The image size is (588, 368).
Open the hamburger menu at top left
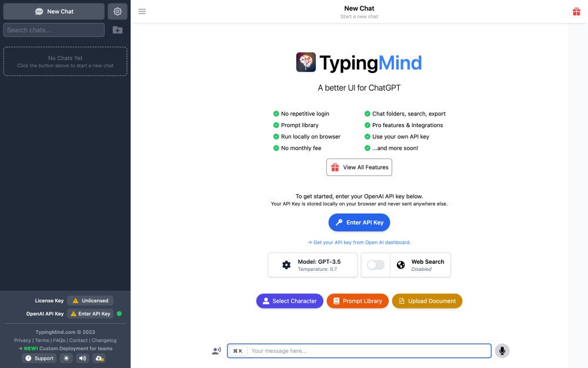[142, 11]
